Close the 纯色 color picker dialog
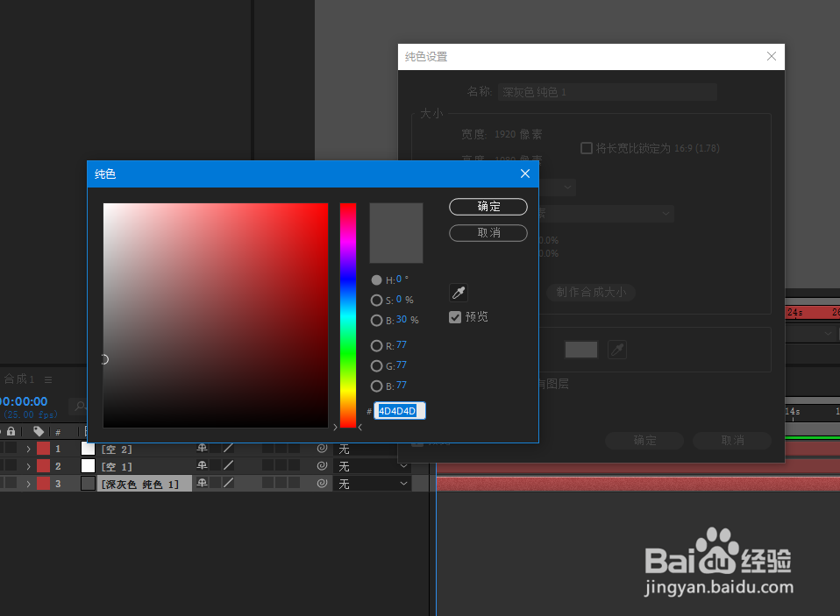Screen dimensions: 840x616 coord(525,173)
